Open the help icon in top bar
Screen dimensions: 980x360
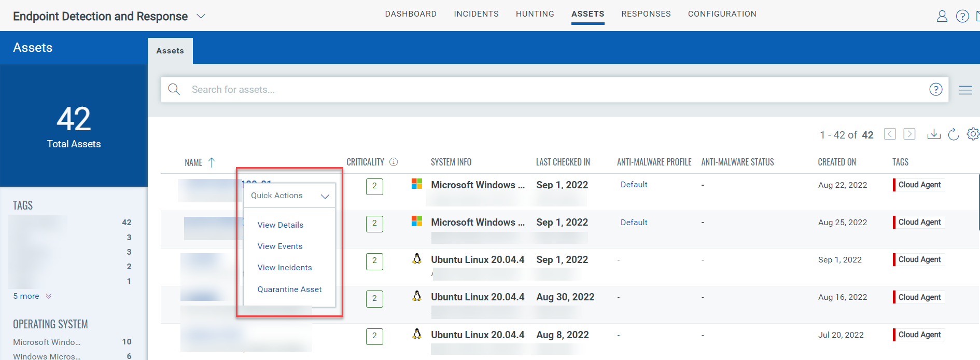962,17
